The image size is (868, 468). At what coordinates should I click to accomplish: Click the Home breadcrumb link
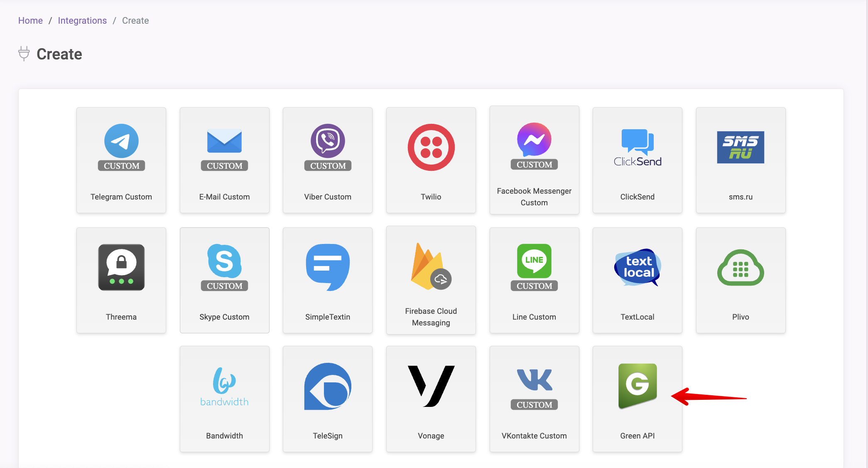(30, 20)
